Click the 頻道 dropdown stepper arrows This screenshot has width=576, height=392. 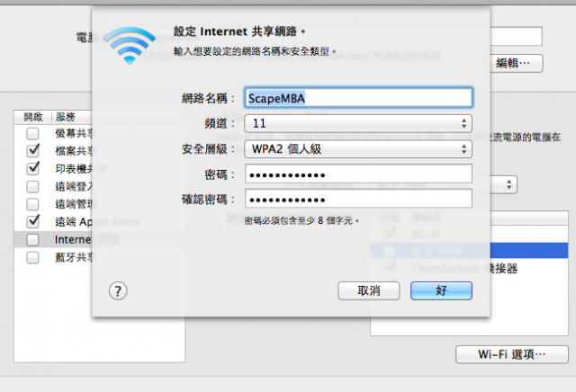point(464,123)
